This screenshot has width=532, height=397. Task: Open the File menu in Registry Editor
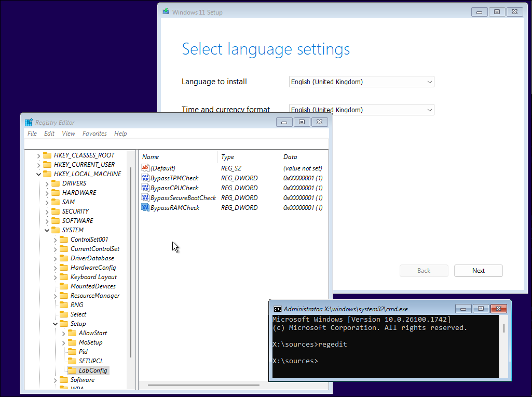click(32, 134)
